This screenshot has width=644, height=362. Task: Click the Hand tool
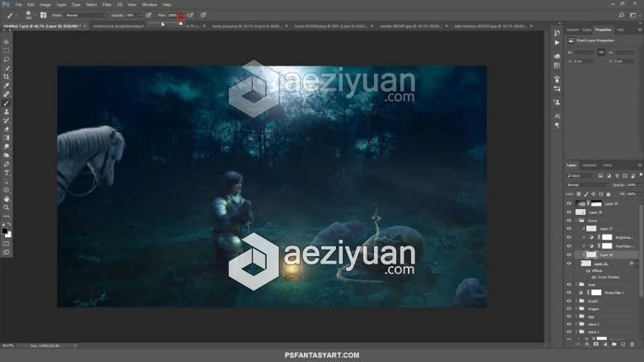point(6,198)
